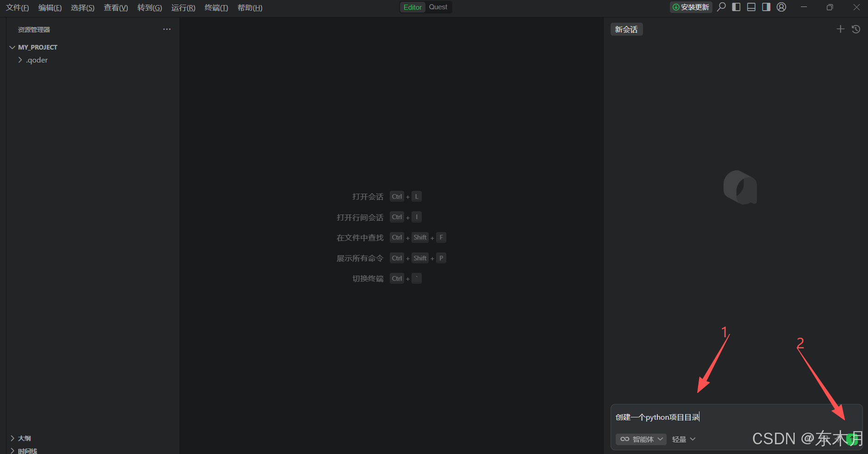The width and height of the screenshot is (868, 454).
Task: Open the search magnifier icon in title bar
Action: [x=721, y=7]
